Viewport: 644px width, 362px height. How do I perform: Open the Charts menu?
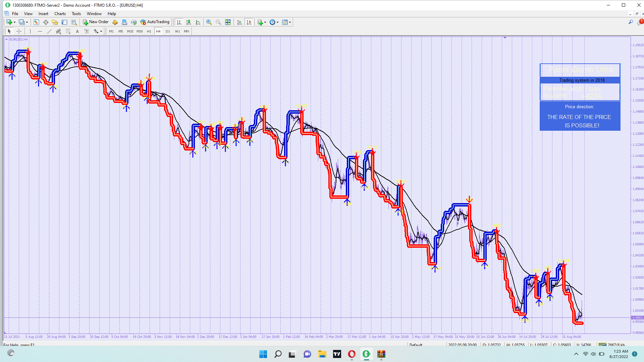point(60,14)
